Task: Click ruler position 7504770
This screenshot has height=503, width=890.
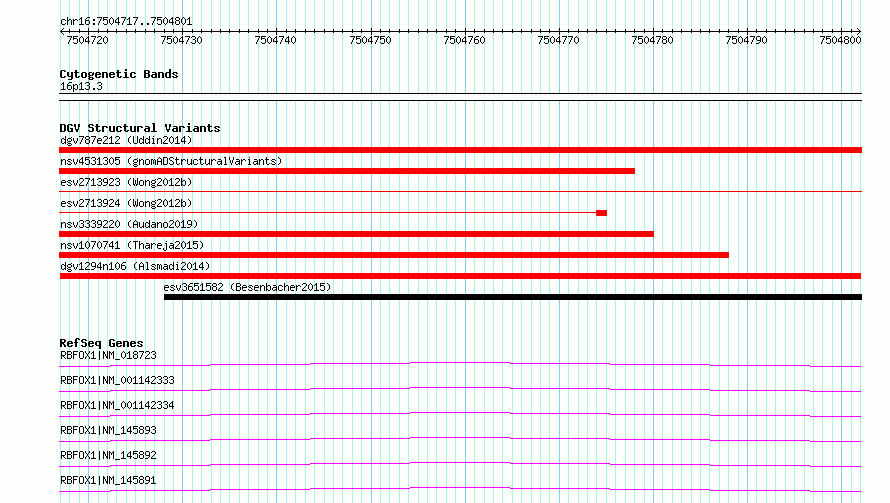Action: point(559,40)
